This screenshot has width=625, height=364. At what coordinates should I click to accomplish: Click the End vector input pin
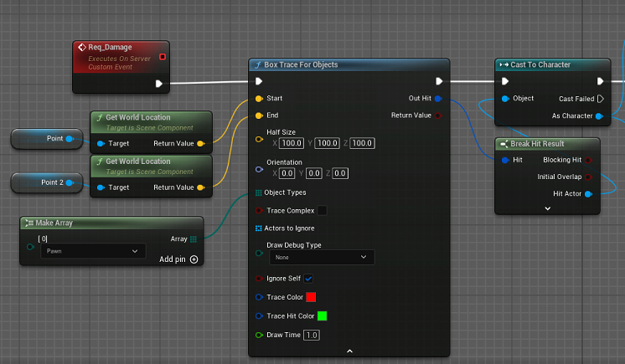259,115
